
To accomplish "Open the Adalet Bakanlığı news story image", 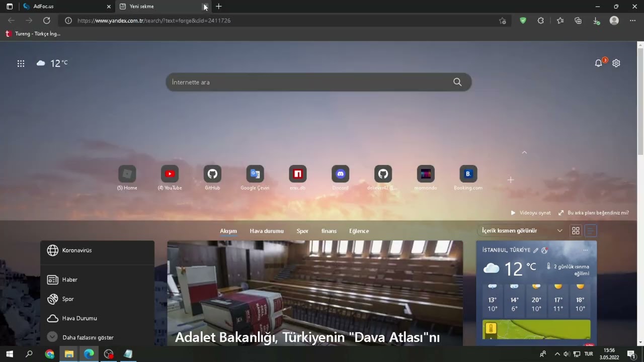I will (x=315, y=293).
